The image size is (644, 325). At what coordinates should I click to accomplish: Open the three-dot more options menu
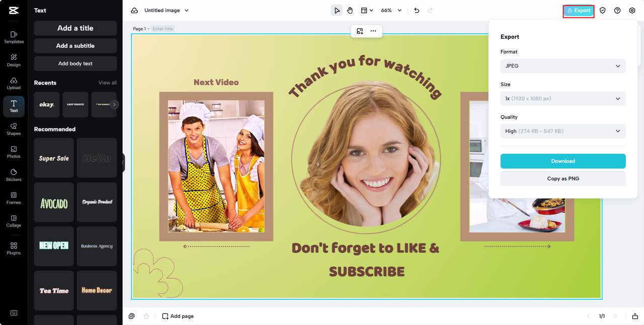(373, 31)
